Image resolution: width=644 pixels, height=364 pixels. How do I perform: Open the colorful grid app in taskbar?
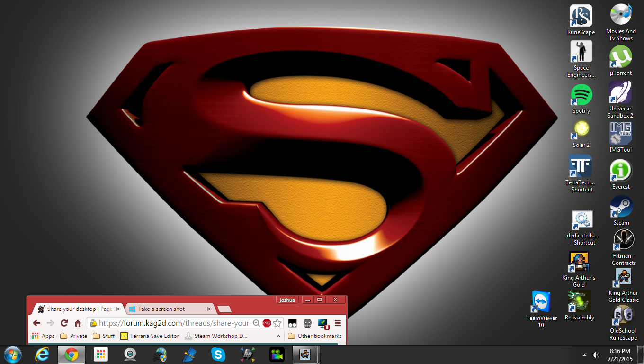tap(101, 355)
